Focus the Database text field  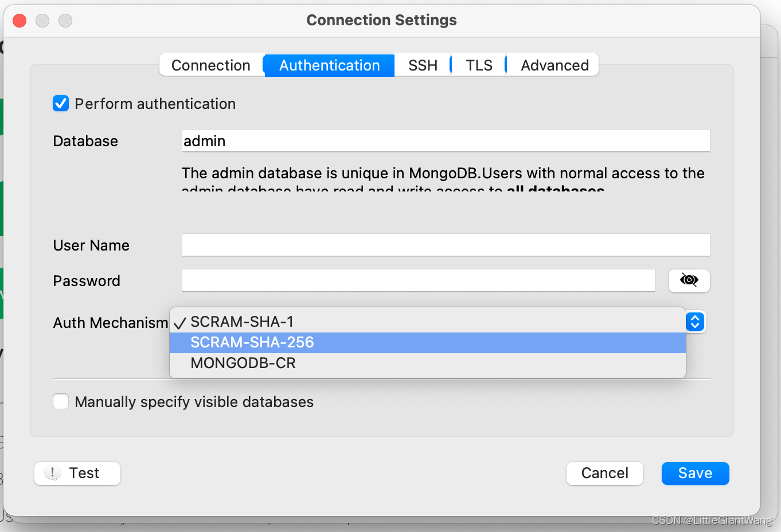(446, 140)
